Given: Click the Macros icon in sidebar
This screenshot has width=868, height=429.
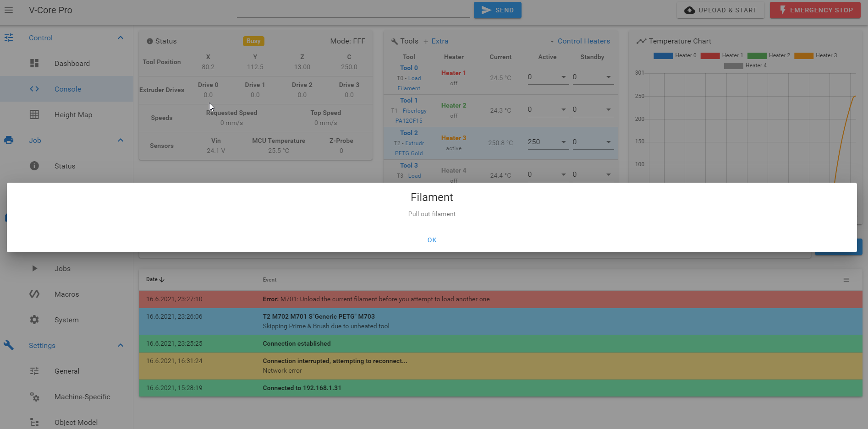Looking at the screenshot, I should point(34,294).
